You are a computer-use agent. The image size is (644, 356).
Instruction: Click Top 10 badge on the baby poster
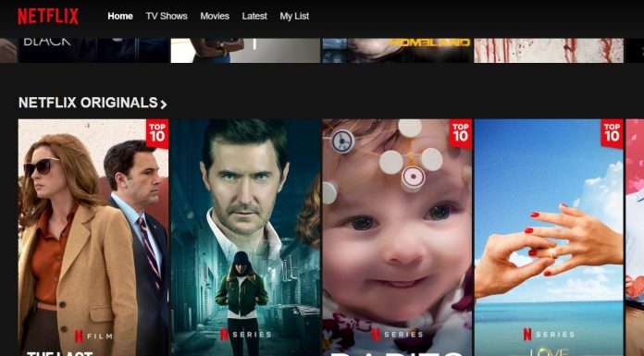pyautogui.click(x=461, y=133)
